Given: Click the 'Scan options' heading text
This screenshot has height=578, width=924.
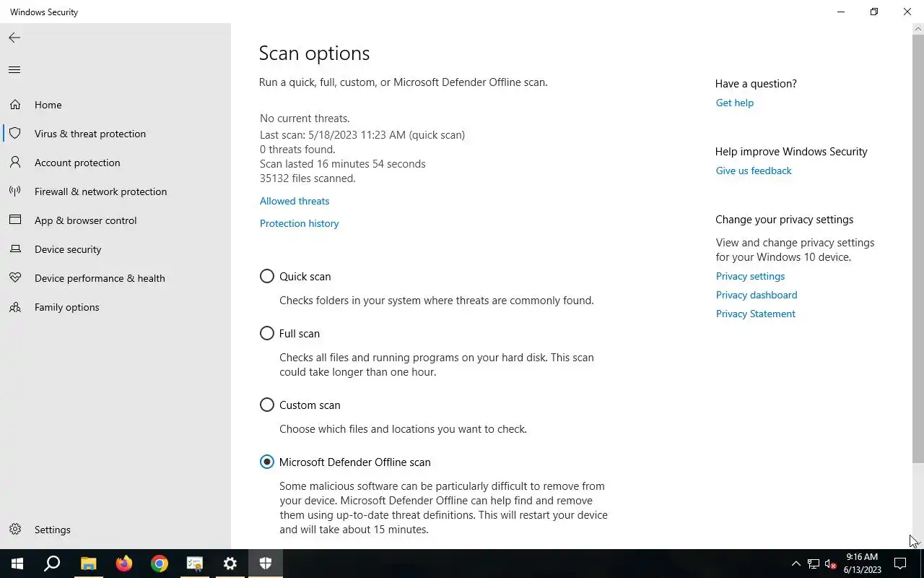Looking at the screenshot, I should (314, 53).
